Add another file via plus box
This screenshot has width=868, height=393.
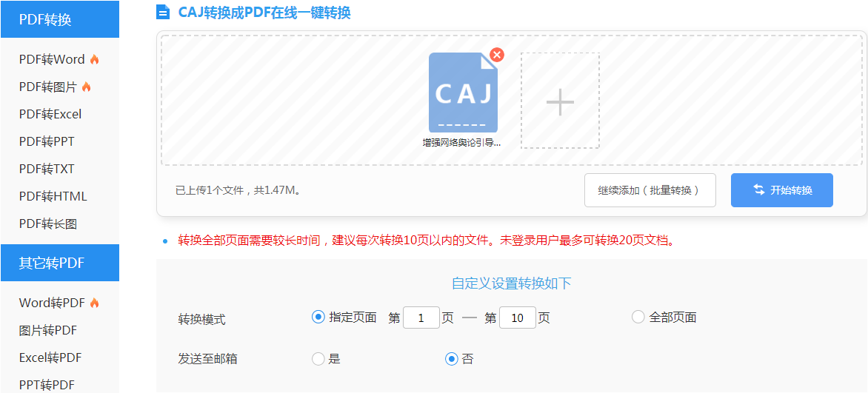click(560, 101)
